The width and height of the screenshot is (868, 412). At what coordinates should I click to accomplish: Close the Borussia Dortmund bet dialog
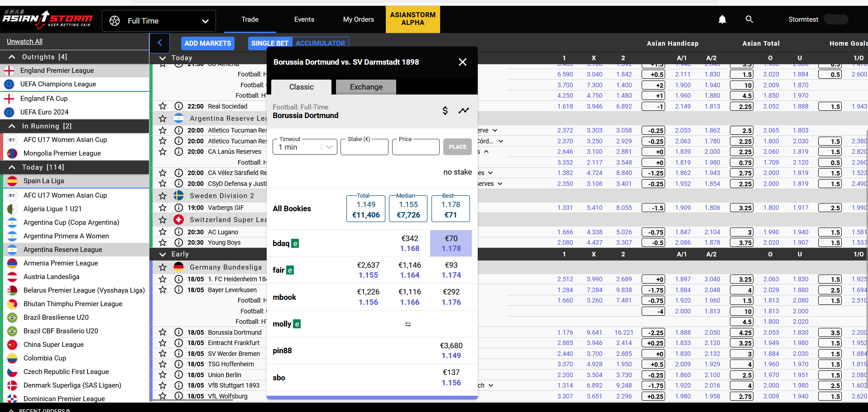click(x=462, y=62)
